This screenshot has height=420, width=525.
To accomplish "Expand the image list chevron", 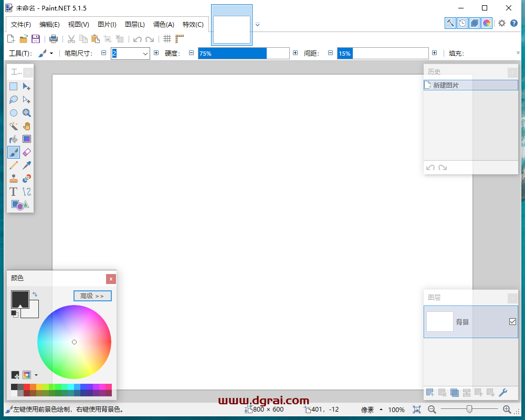I will (x=257, y=24).
